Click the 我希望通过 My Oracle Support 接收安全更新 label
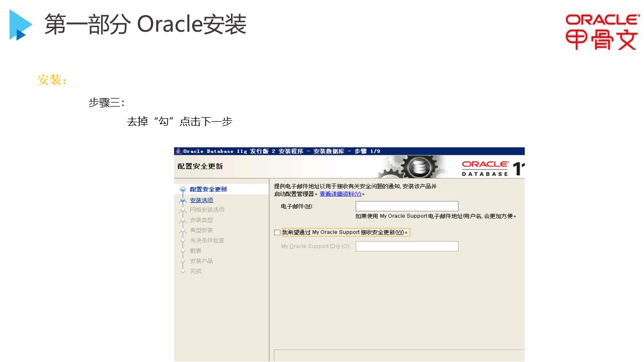The width and height of the screenshot is (644, 362). 346,232
